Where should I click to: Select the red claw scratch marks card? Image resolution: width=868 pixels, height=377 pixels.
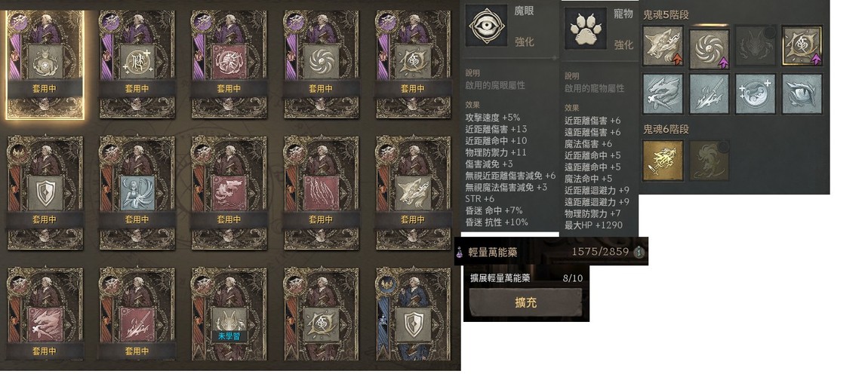click(321, 193)
